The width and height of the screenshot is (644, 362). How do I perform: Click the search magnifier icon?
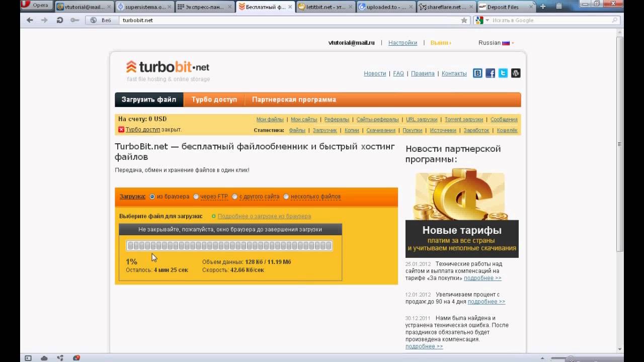click(x=615, y=20)
